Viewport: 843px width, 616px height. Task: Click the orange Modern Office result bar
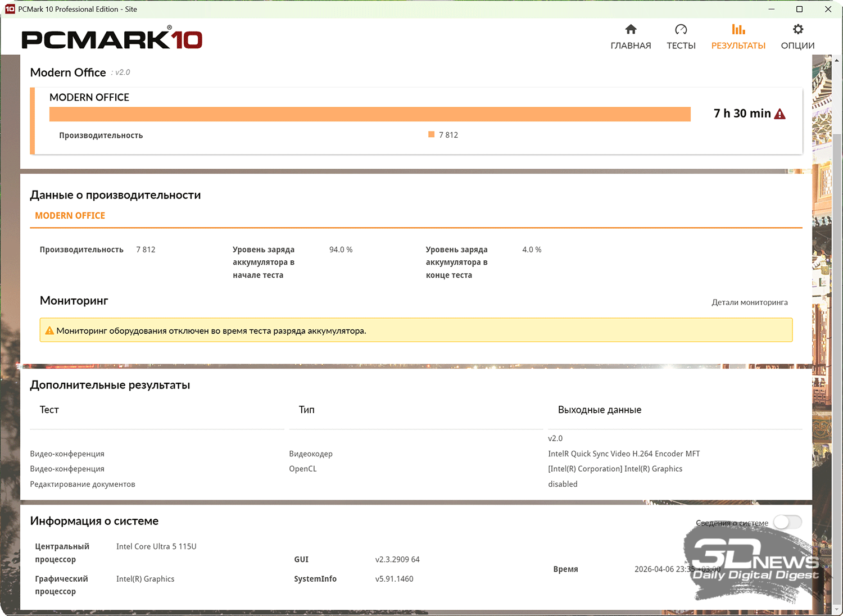coord(370,114)
